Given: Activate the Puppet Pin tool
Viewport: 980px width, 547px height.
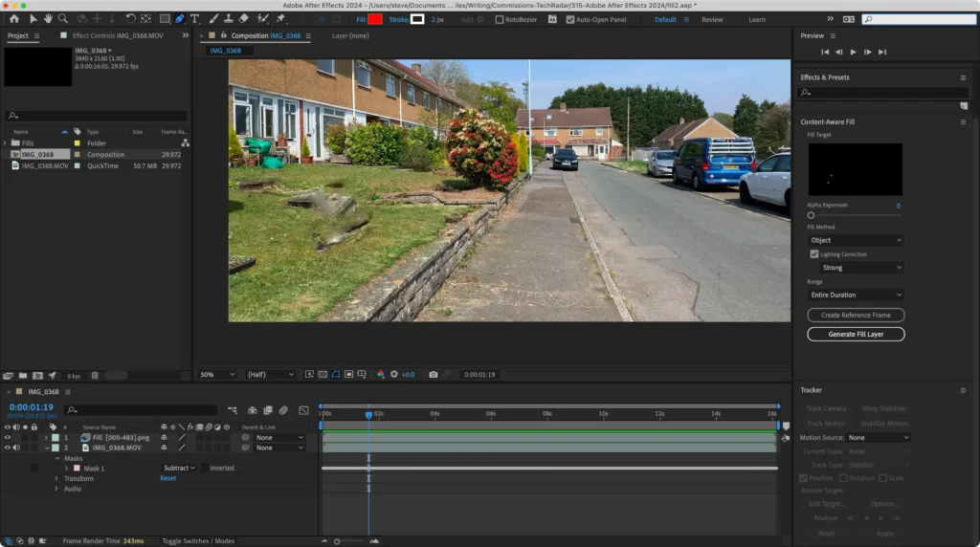Looking at the screenshot, I should click(x=280, y=18).
